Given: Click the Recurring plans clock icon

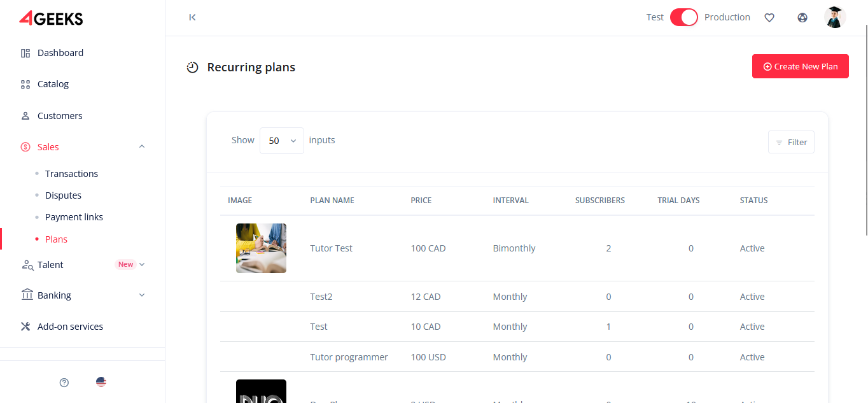Looking at the screenshot, I should [192, 67].
